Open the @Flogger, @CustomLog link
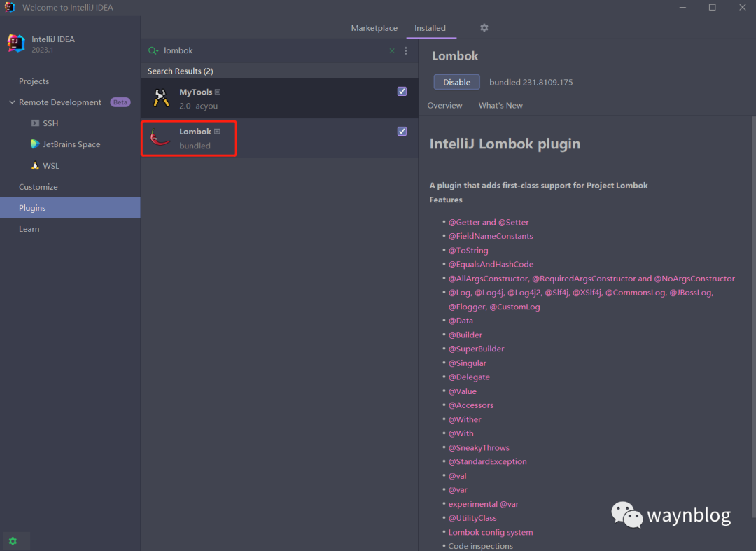Viewport: 756px width, 551px height. point(494,307)
